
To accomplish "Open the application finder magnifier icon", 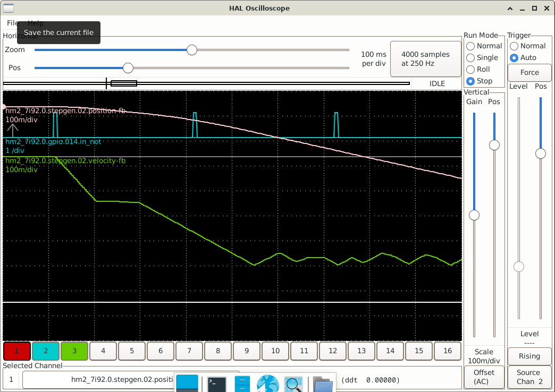I will (x=293, y=384).
